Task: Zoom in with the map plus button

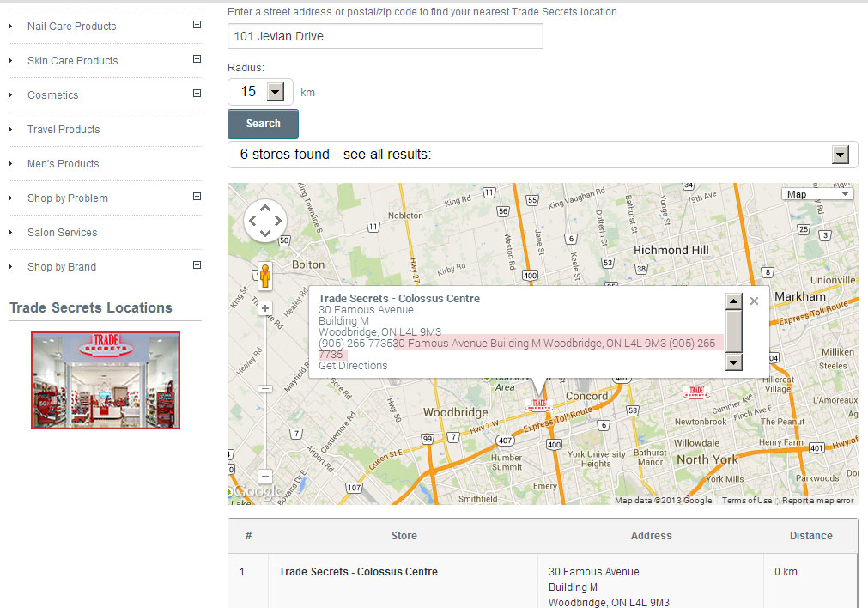Action: [x=265, y=308]
